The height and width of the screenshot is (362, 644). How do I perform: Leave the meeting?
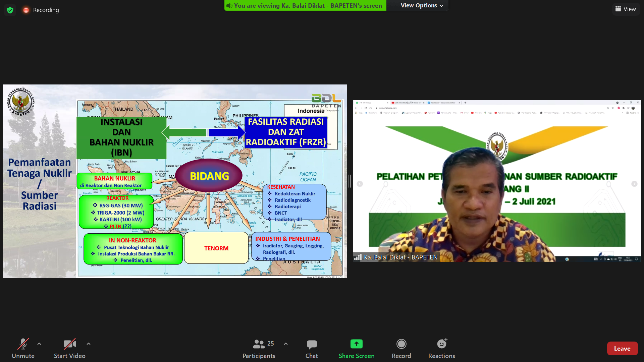[622, 349]
